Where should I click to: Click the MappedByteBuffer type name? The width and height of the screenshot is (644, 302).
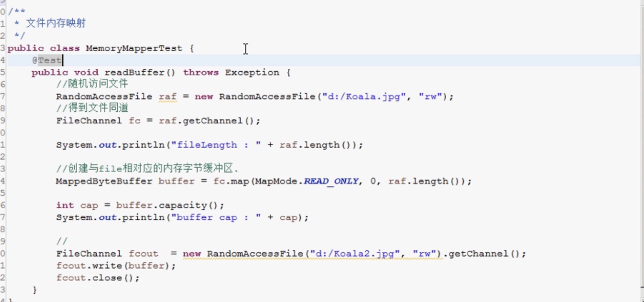click(104, 181)
